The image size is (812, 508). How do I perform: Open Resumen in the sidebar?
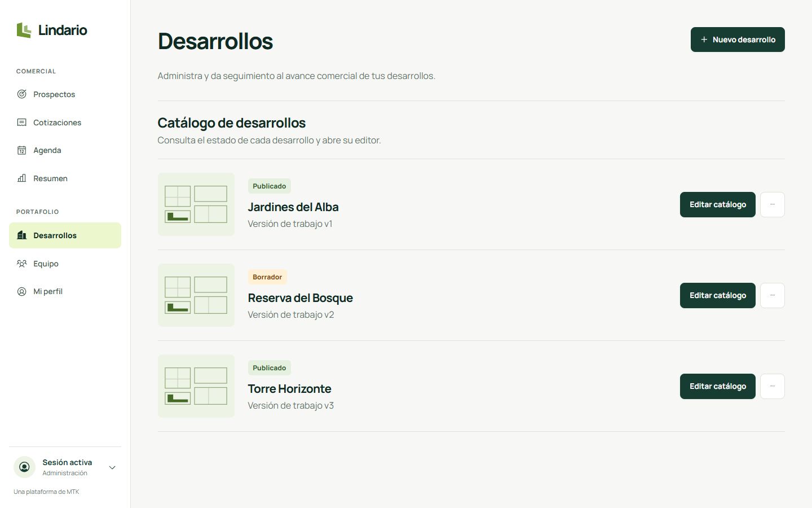[x=65, y=178]
